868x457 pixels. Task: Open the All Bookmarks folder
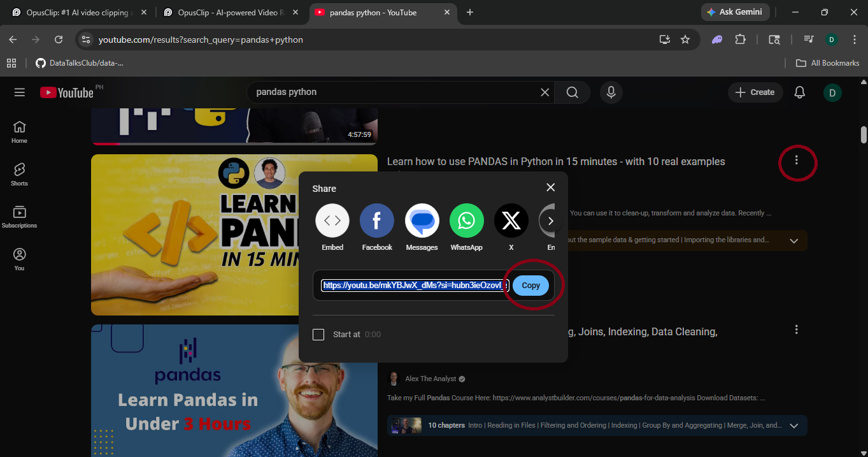[x=828, y=63]
